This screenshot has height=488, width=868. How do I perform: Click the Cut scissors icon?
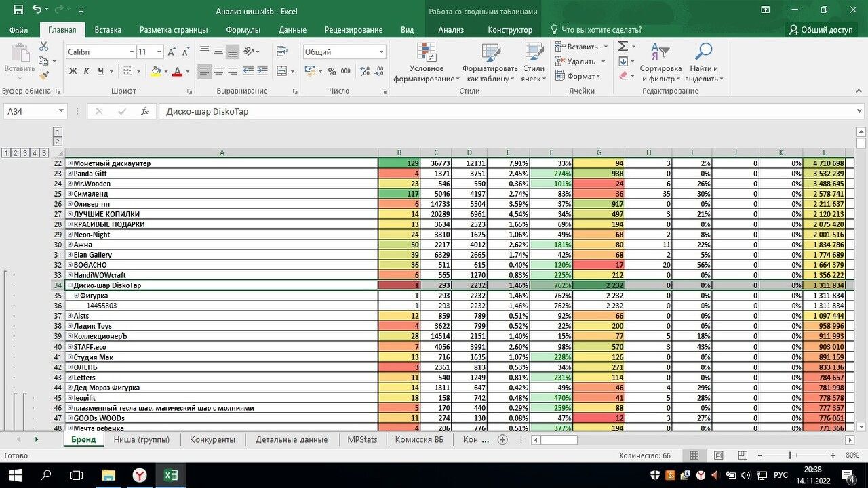44,47
